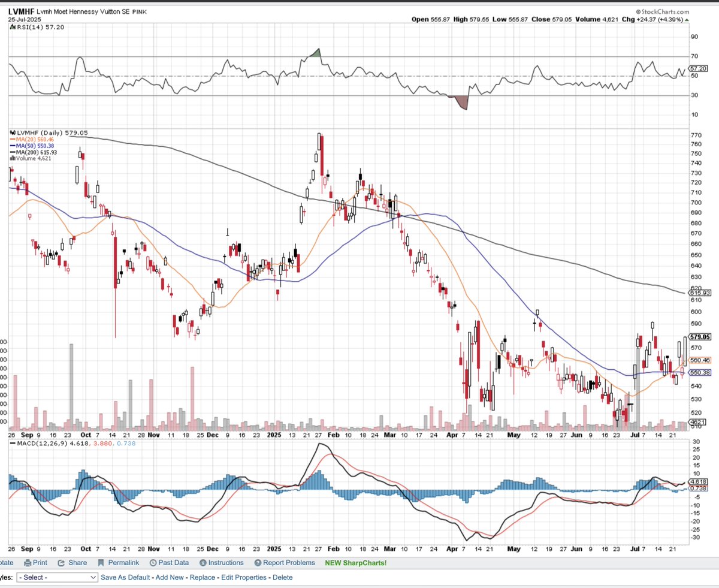Open the Past Data link
The height and width of the screenshot is (588, 719).
coord(174,563)
